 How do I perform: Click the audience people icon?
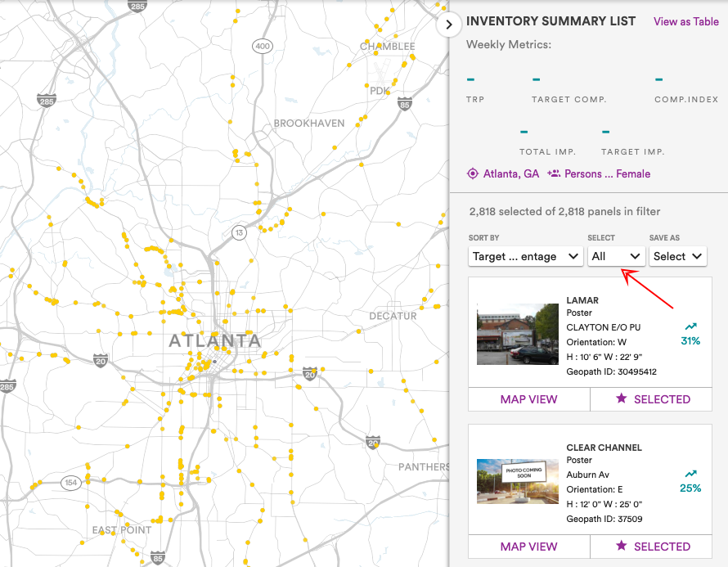[554, 173]
